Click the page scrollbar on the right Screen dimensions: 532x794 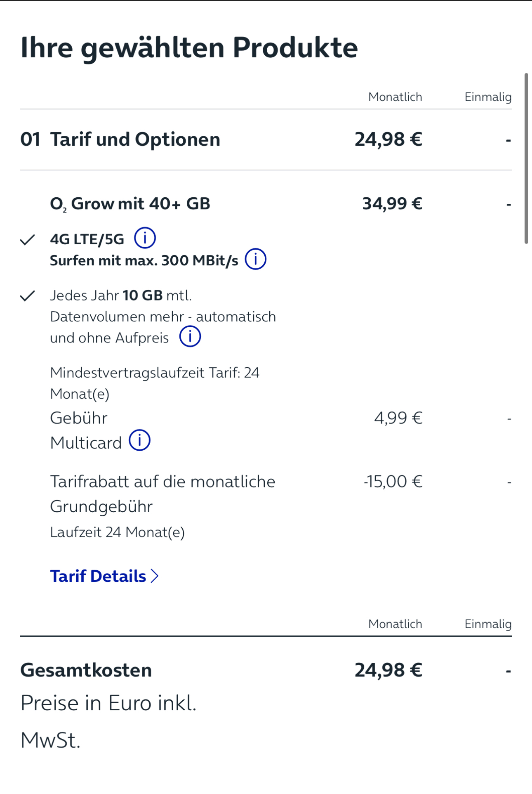(x=526, y=158)
